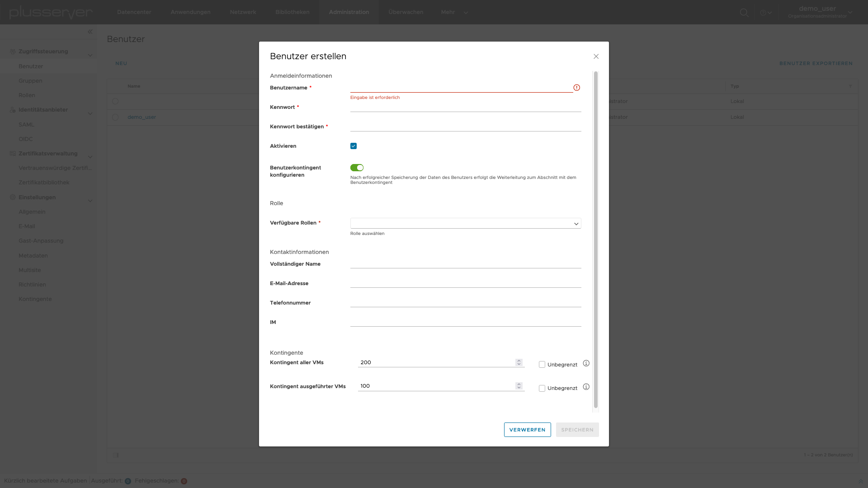
Task: Focus the Kennwort bestätigen input field
Action: [466, 127]
